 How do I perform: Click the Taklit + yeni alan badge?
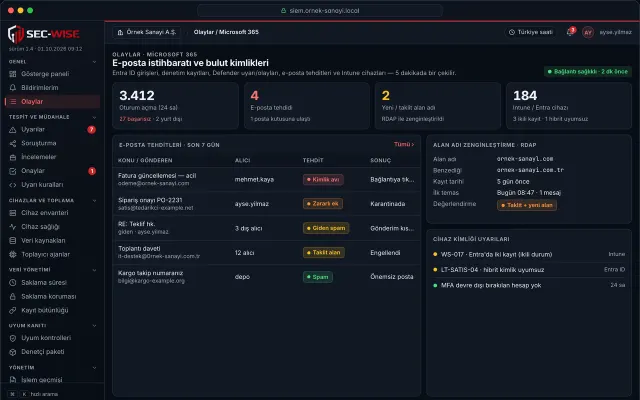527,205
